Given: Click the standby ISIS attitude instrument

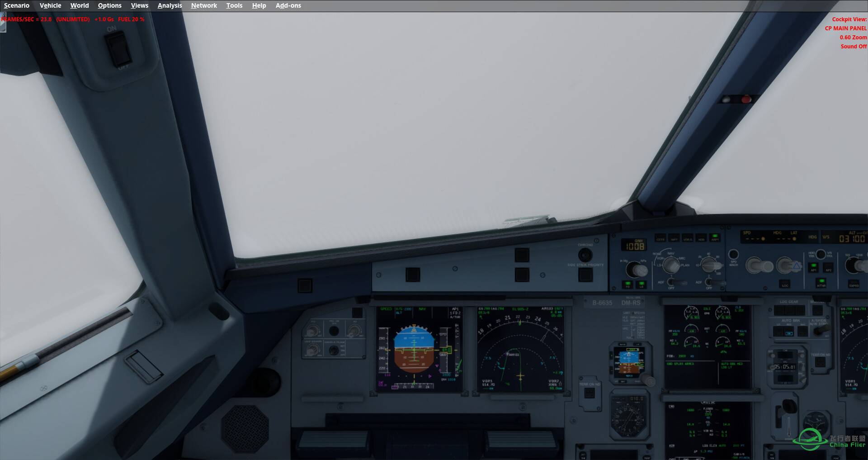Looking at the screenshot, I should coord(629,362).
